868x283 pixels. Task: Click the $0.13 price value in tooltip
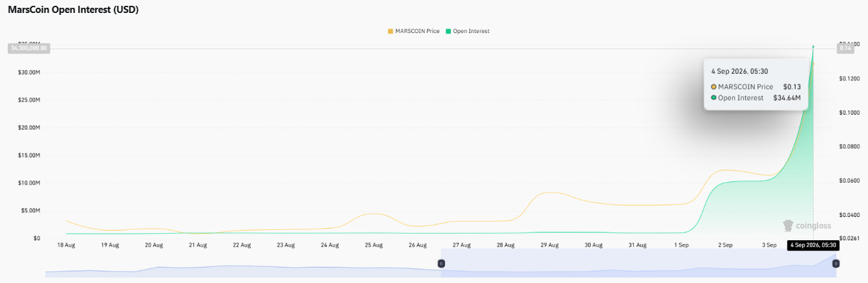(x=792, y=87)
